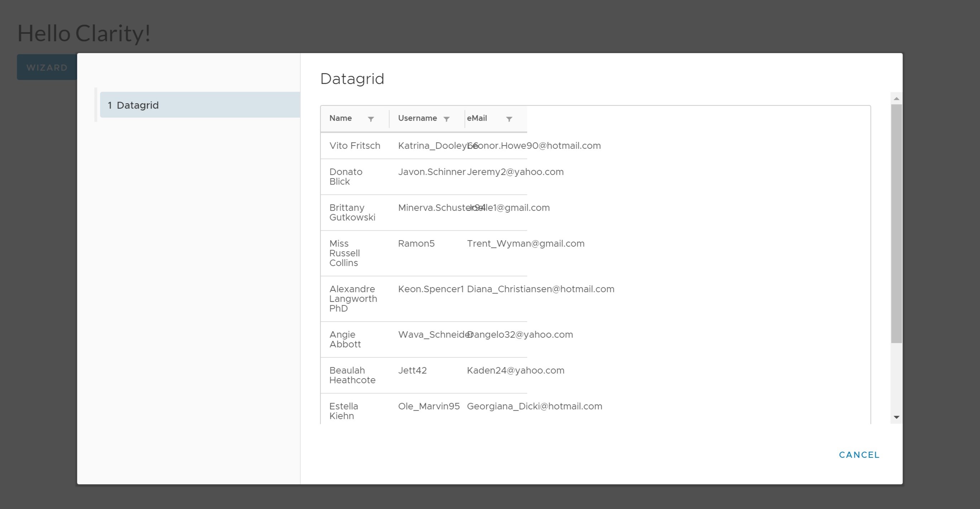Select the Estella Kiehn row
This screenshot has width=980, height=509.
pyautogui.click(x=344, y=411)
